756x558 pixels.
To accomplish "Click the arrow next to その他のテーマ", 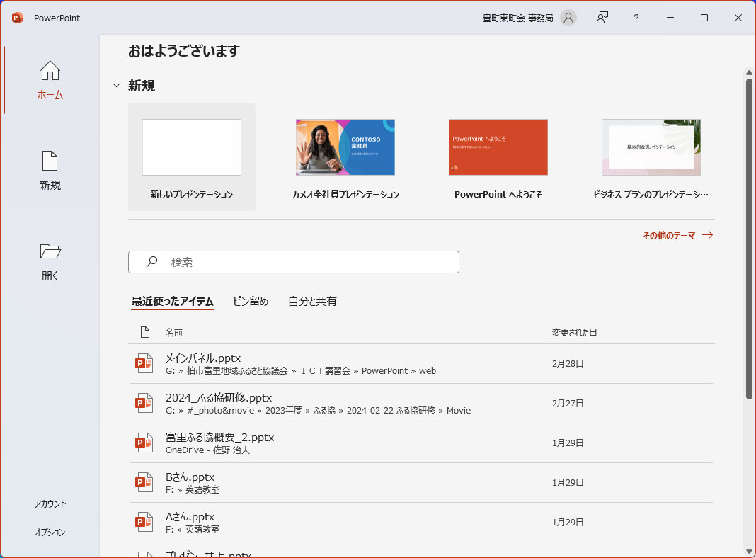I will [707, 235].
